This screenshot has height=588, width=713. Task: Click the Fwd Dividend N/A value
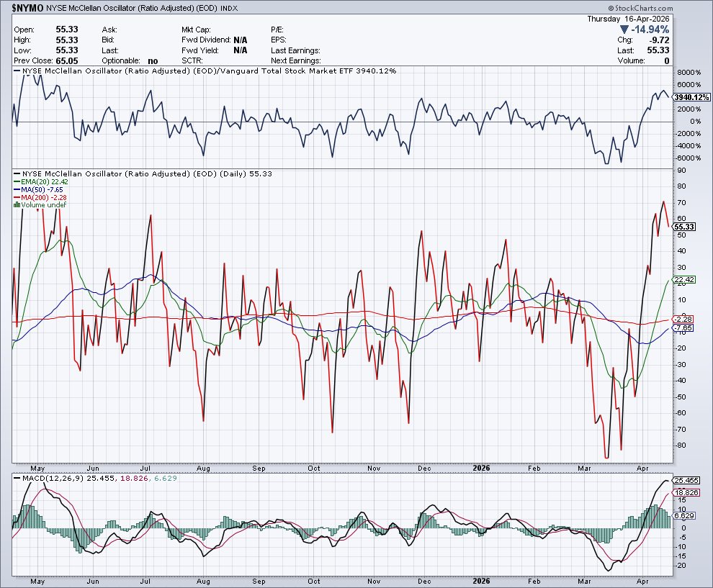240,40
